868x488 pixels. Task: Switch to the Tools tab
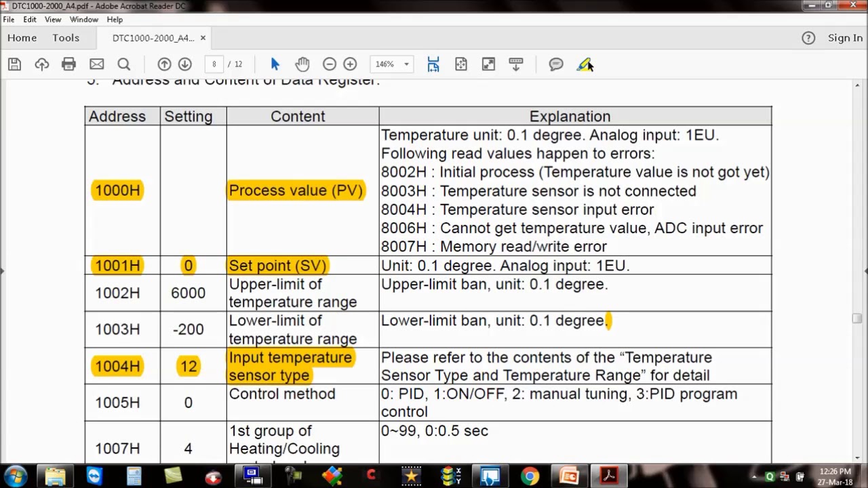(x=66, y=38)
